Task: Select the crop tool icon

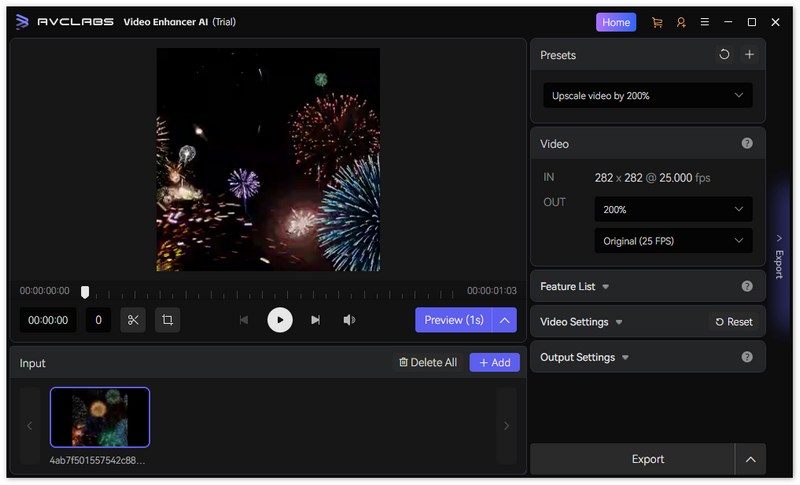Action: 167,320
